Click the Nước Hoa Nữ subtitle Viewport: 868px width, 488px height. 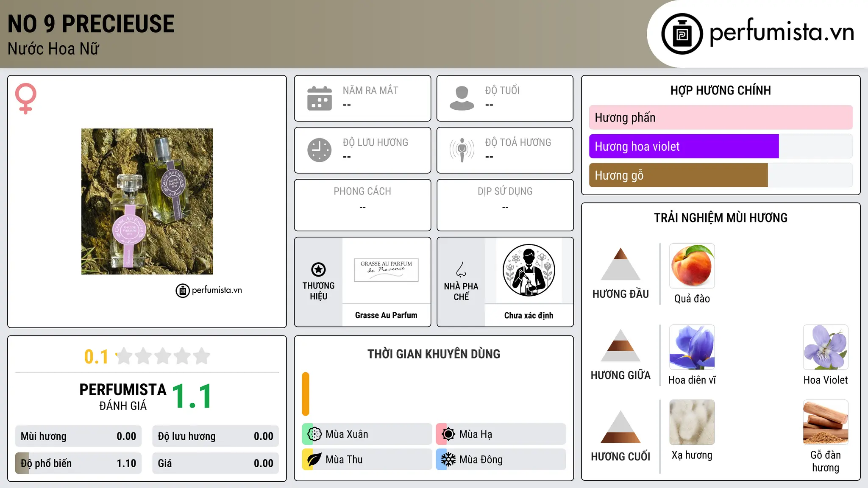(x=53, y=49)
